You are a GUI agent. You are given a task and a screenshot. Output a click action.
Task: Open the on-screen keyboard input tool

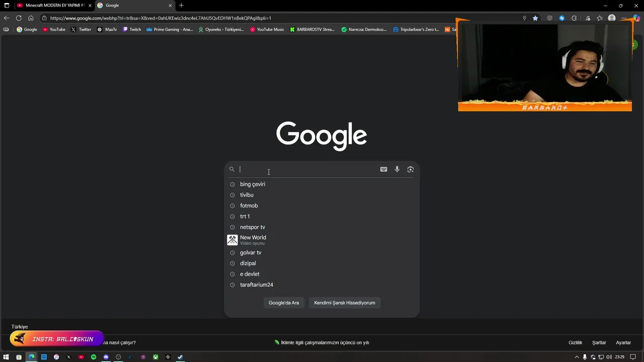pos(383,169)
